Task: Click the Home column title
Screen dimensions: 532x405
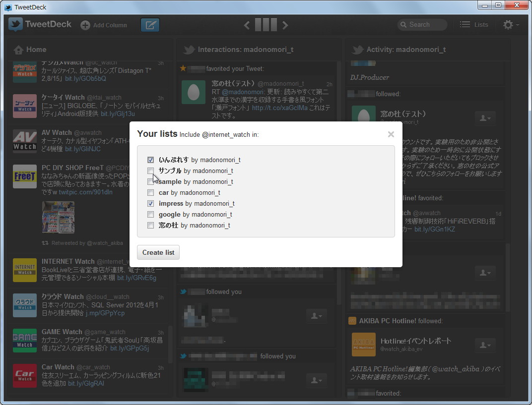Action: coord(36,50)
